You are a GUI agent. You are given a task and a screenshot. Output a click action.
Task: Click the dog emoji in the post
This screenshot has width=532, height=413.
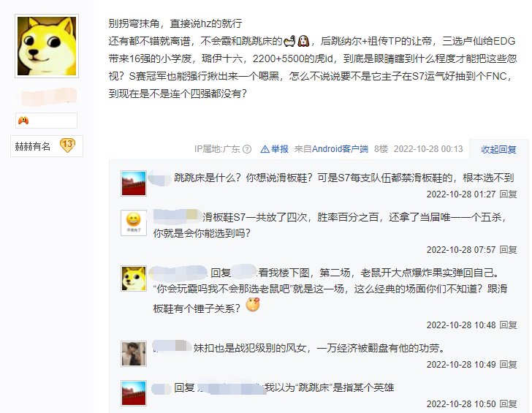(x=303, y=41)
